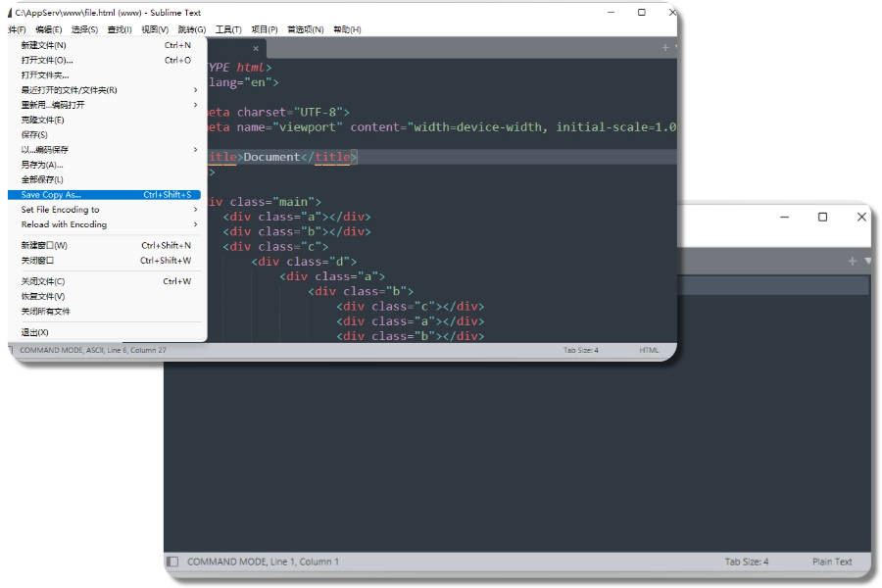Click the record-style icon at the second window's status bar left

pos(171,562)
